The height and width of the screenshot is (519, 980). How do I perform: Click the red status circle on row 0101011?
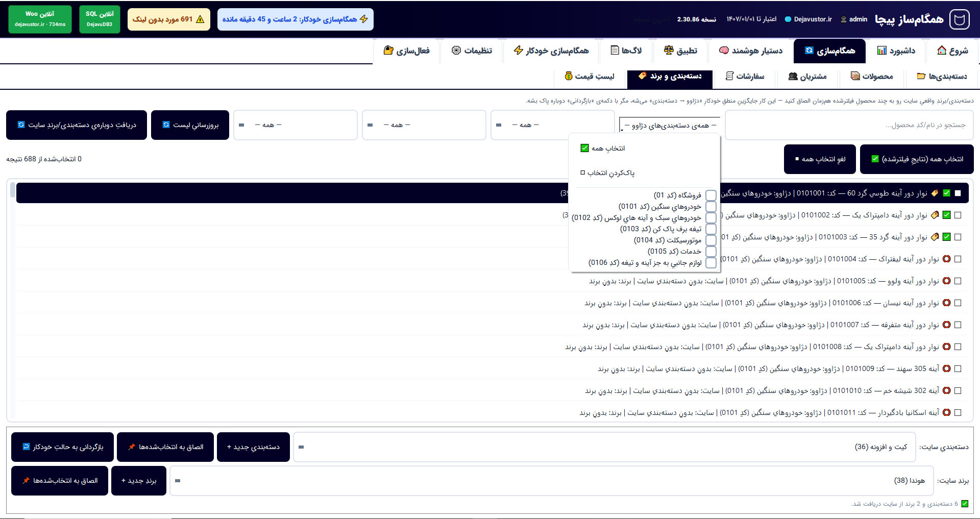947,413
